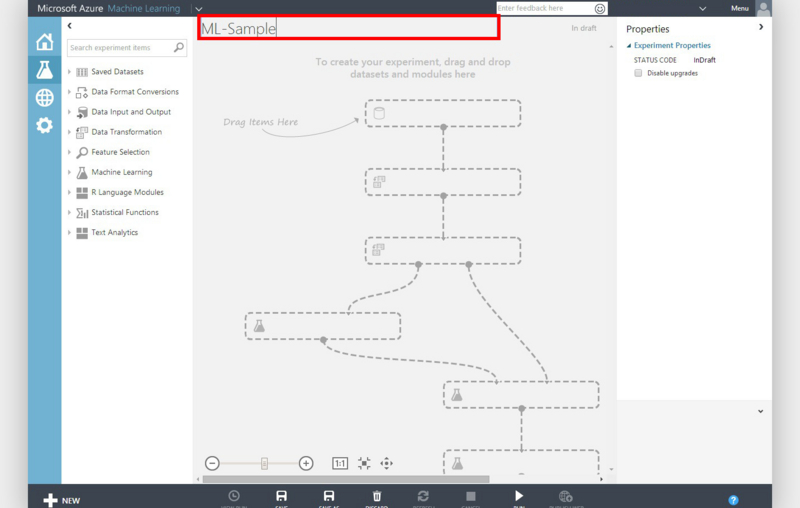Select the R Language Modules label

[x=128, y=192]
